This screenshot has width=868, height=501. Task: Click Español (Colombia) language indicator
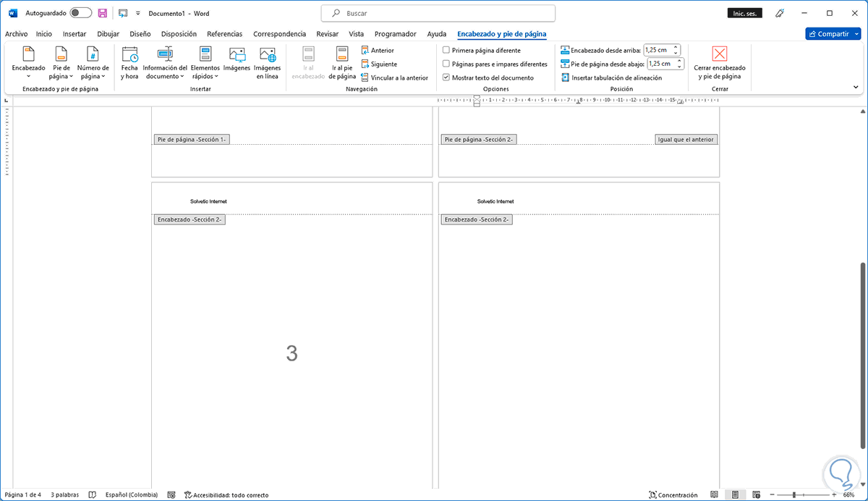[x=131, y=495]
